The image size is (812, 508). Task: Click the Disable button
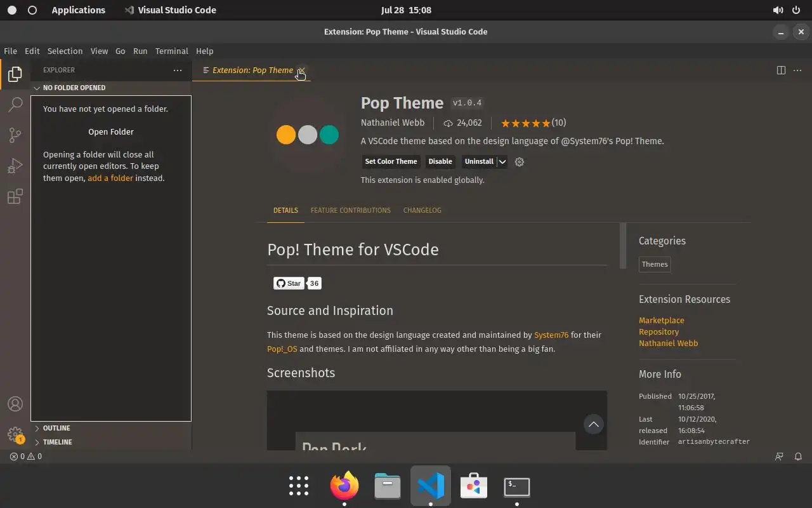[x=440, y=162]
